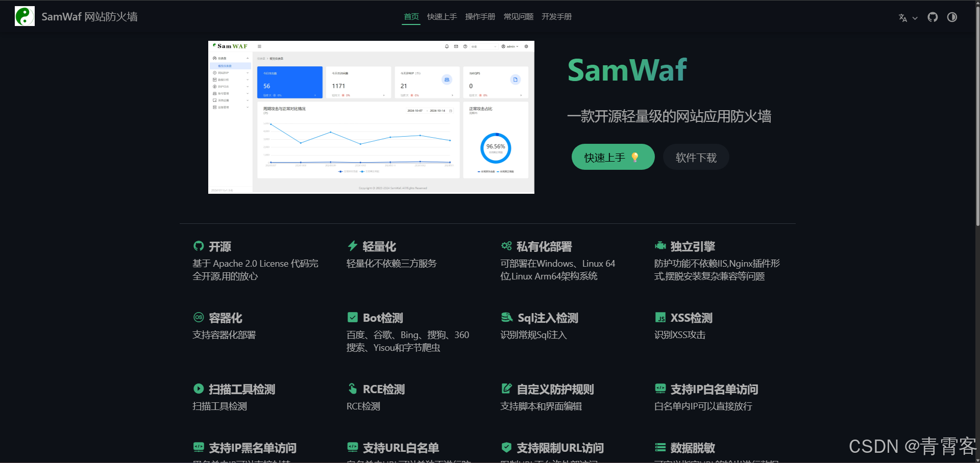The image size is (980, 463).
Task: Go to the 首页 nav tab
Action: click(x=411, y=17)
